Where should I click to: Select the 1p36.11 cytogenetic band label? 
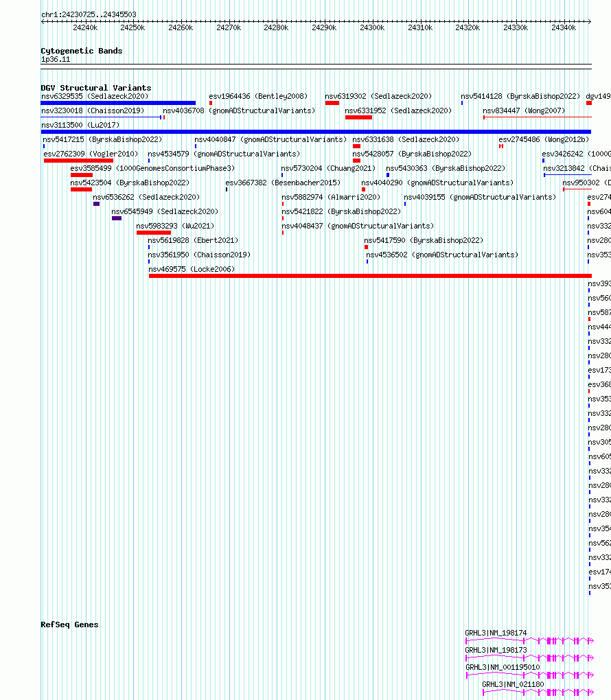coord(56,60)
